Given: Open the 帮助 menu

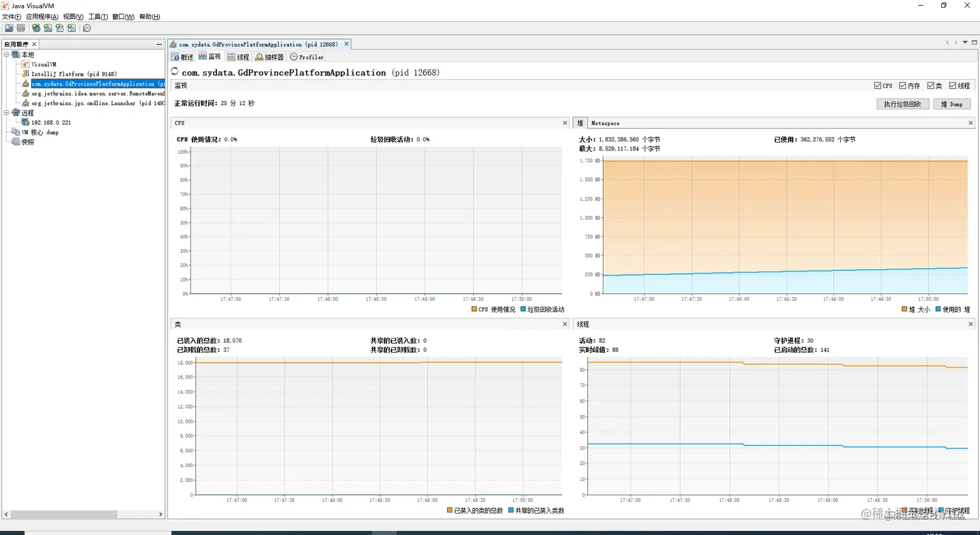Looking at the screenshot, I should tap(150, 17).
